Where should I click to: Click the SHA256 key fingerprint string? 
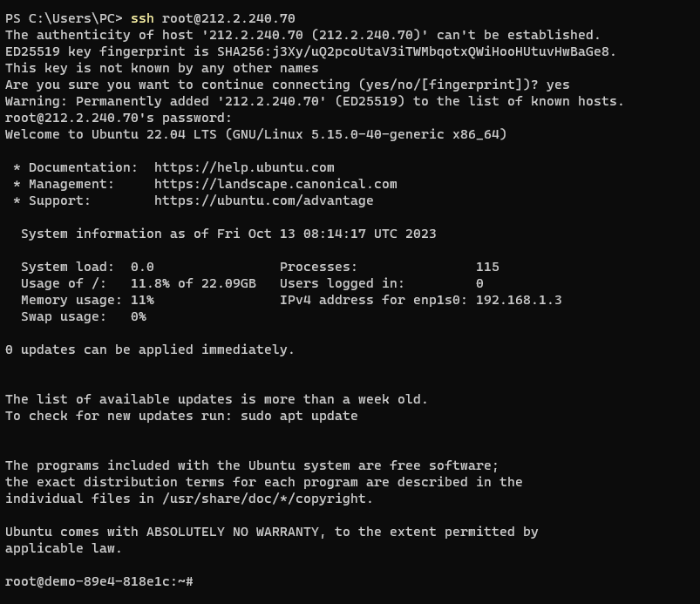coord(416,51)
